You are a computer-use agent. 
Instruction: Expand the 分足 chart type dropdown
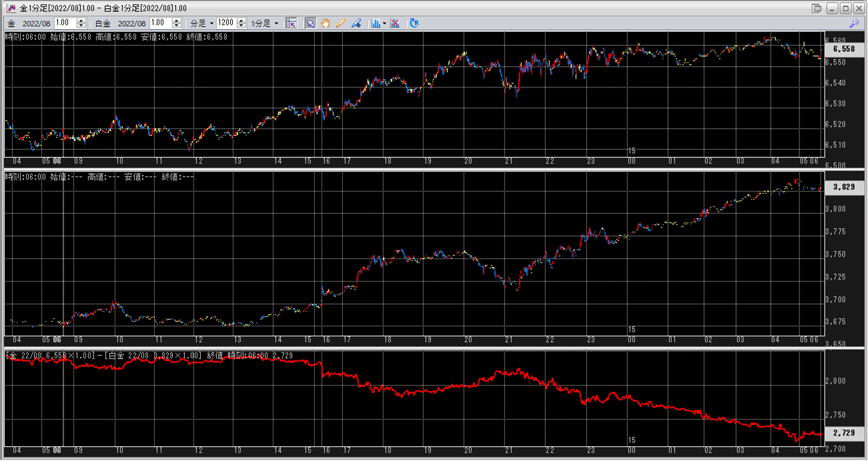[x=202, y=23]
